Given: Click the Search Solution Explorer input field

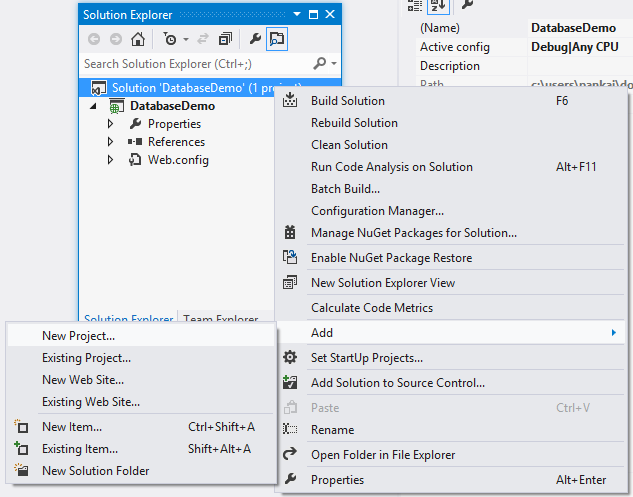Looking at the screenshot, I should (x=197, y=64).
